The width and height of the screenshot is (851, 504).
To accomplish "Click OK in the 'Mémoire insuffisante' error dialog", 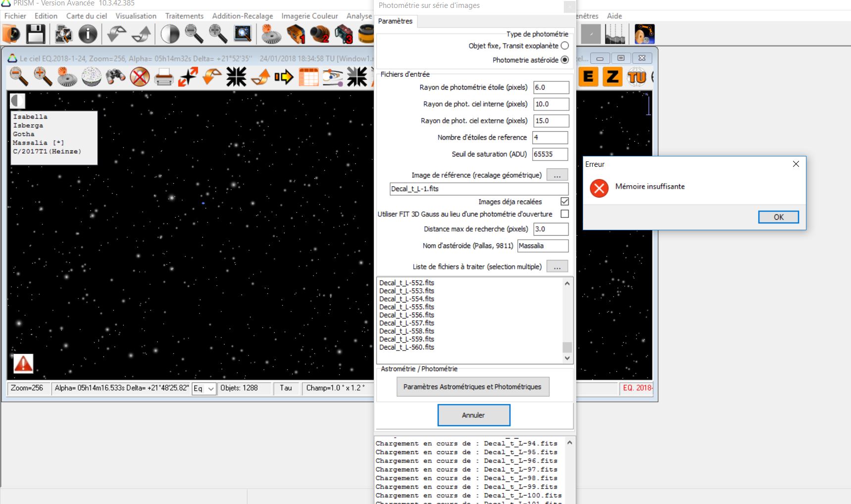I will (778, 217).
